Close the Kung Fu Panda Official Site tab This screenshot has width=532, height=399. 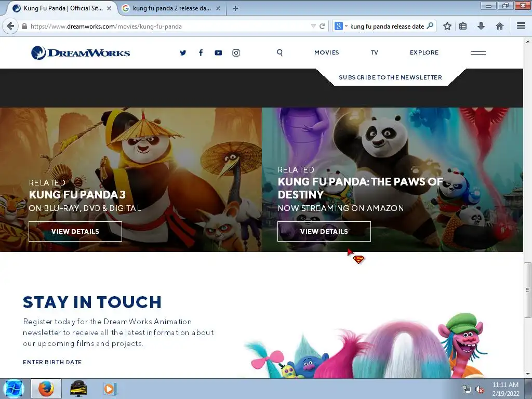click(109, 8)
